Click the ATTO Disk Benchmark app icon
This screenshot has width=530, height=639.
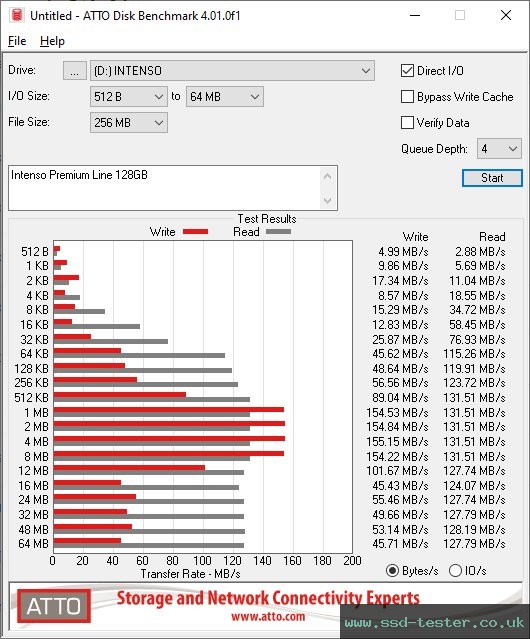click(x=17, y=15)
